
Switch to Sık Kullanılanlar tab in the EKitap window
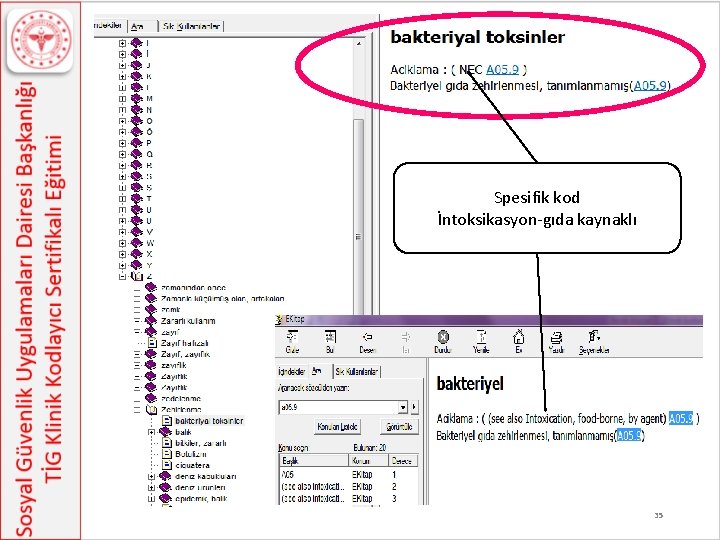pos(357,371)
